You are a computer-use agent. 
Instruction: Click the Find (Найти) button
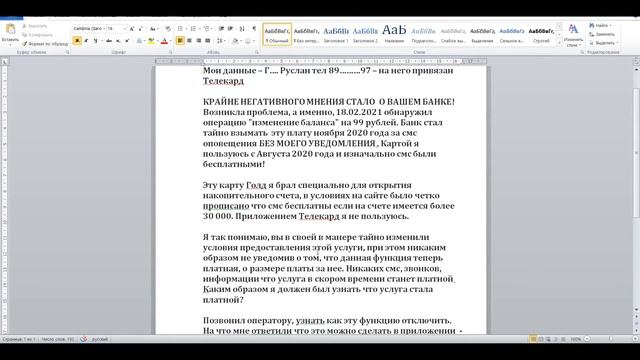(x=600, y=26)
